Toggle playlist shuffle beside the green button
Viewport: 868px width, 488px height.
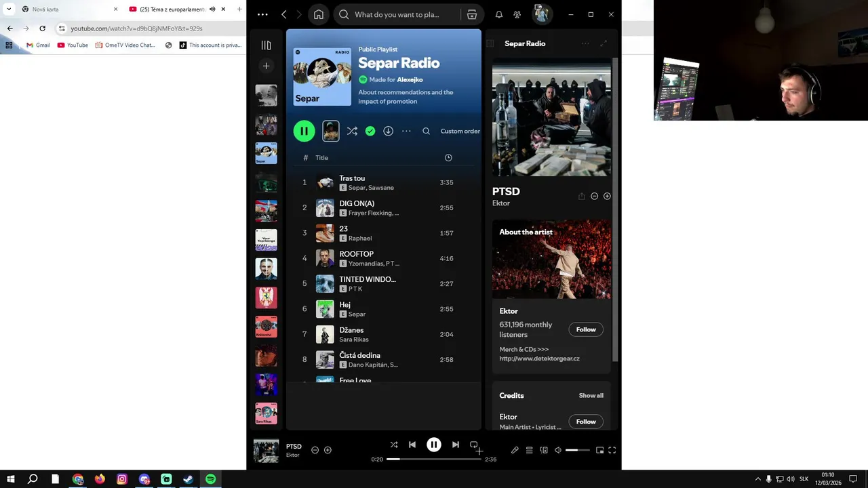point(352,131)
